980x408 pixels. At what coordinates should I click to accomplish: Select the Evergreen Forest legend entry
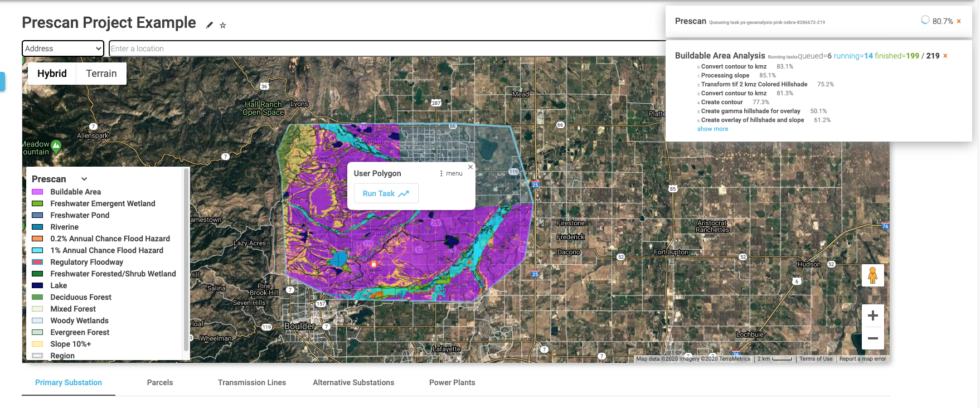coord(80,332)
